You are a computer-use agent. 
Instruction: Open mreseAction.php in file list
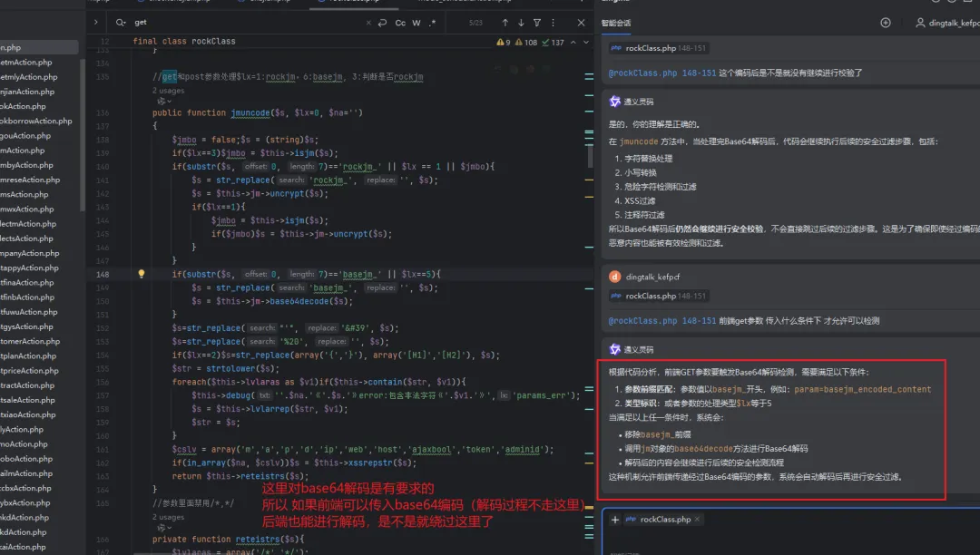[30, 180]
